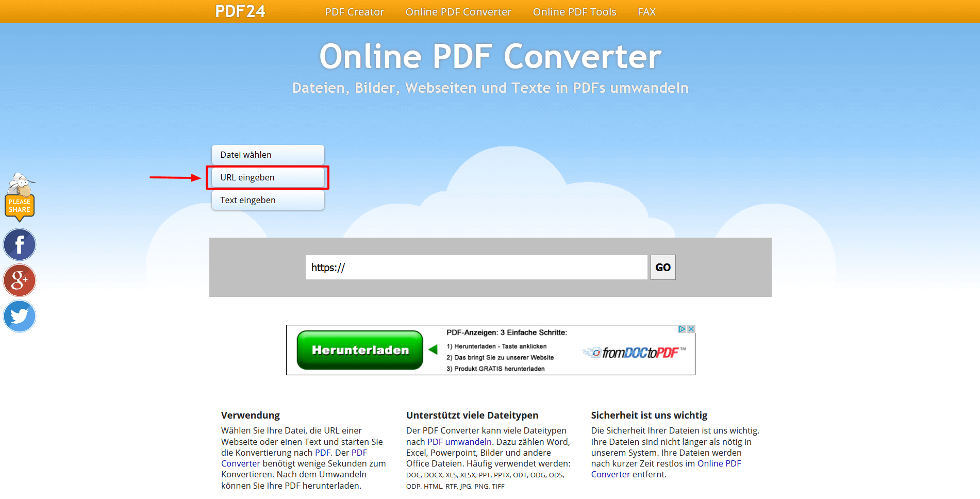The width and height of the screenshot is (980, 499).
Task: Open FAX menu item
Action: 646,12
